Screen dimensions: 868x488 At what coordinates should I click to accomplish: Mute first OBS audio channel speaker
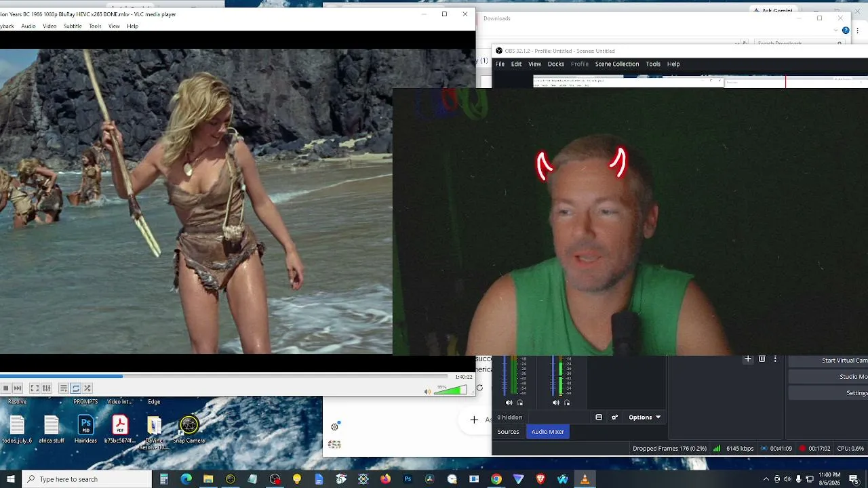coord(509,403)
